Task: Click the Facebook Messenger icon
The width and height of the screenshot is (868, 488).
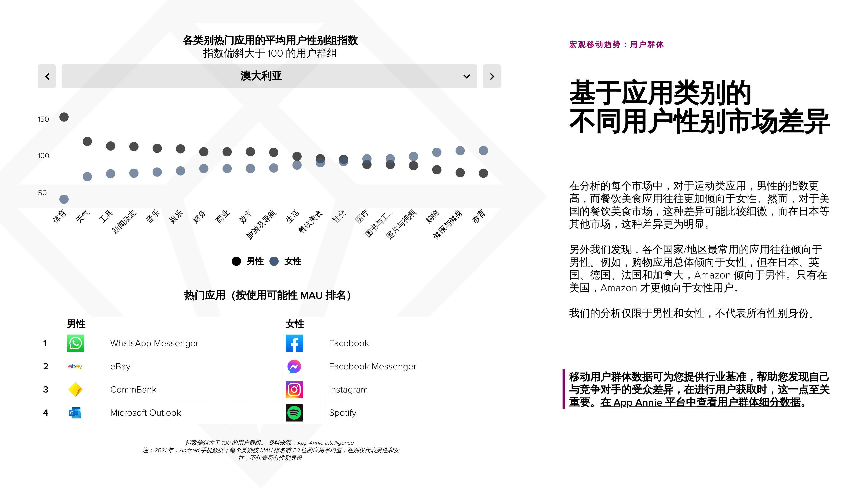Action: click(x=294, y=366)
